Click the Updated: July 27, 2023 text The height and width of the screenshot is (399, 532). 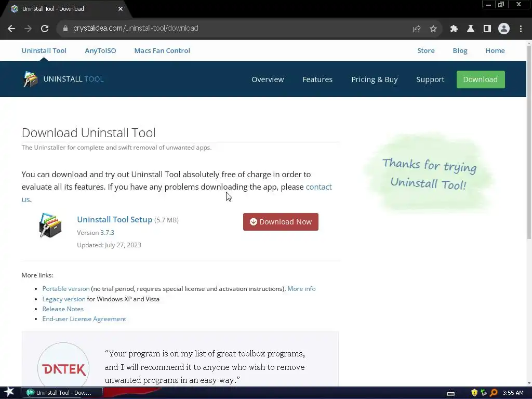click(109, 245)
